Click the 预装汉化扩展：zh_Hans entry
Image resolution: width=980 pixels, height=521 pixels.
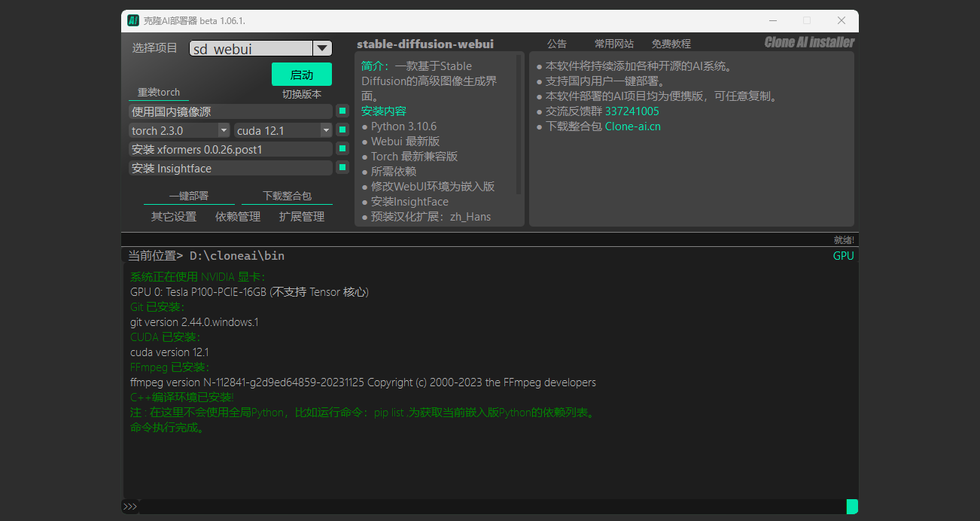coord(431,217)
